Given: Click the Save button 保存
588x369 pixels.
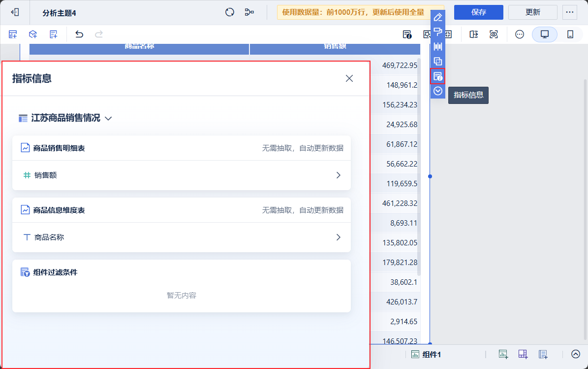Looking at the screenshot, I should click(x=478, y=12).
